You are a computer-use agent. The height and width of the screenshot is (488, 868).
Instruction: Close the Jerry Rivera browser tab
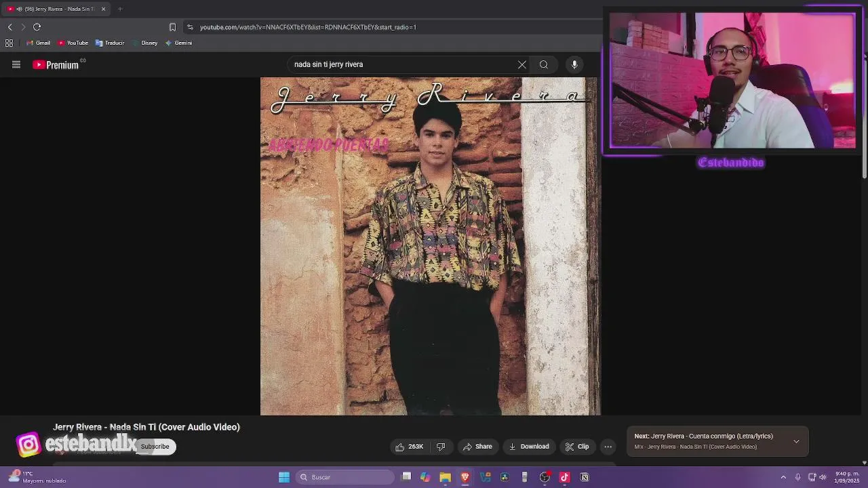pyautogui.click(x=103, y=9)
